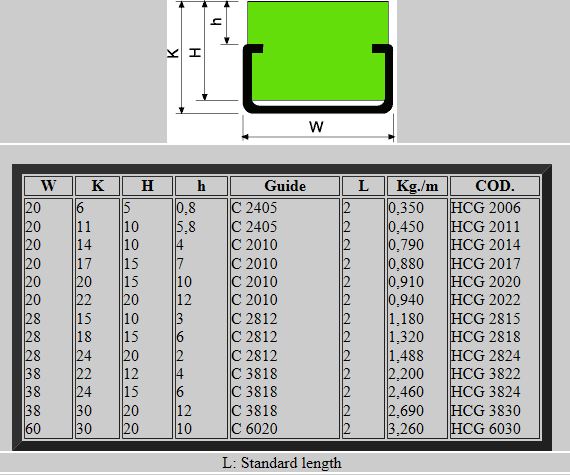Select the W column header
The height and width of the screenshot is (475, 570).
click(x=48, y=186)
